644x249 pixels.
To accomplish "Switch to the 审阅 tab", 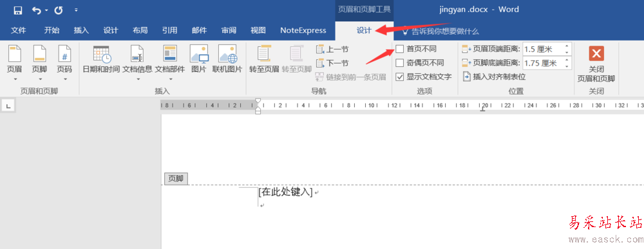I will 229,30.
